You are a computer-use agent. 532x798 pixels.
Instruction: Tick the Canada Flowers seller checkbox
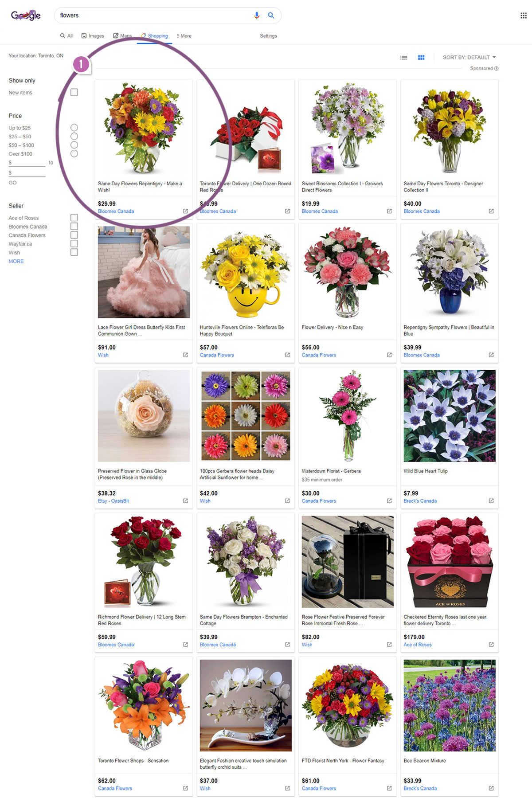click(x=74, y=235)
